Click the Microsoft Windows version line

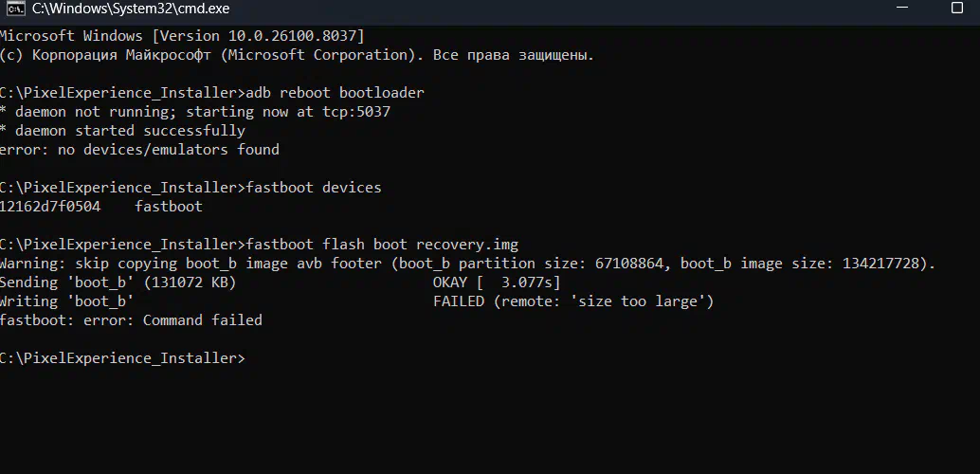pos(182,36)
